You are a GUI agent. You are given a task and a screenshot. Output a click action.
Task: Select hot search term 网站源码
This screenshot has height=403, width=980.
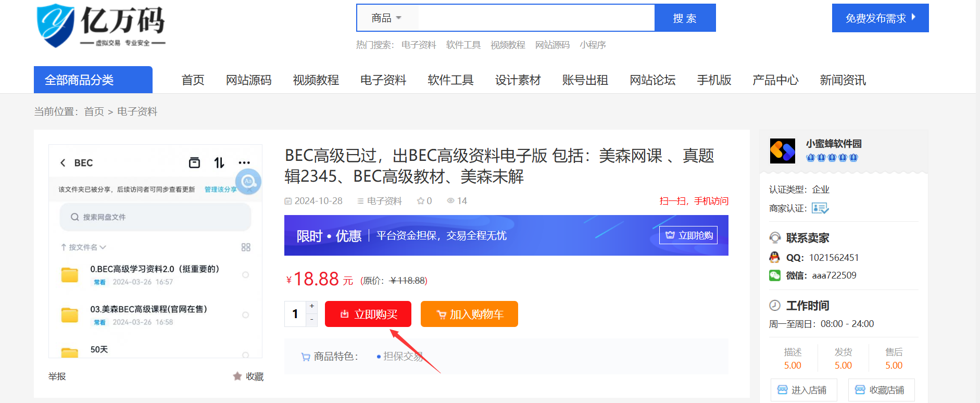(x=552, y=45)
